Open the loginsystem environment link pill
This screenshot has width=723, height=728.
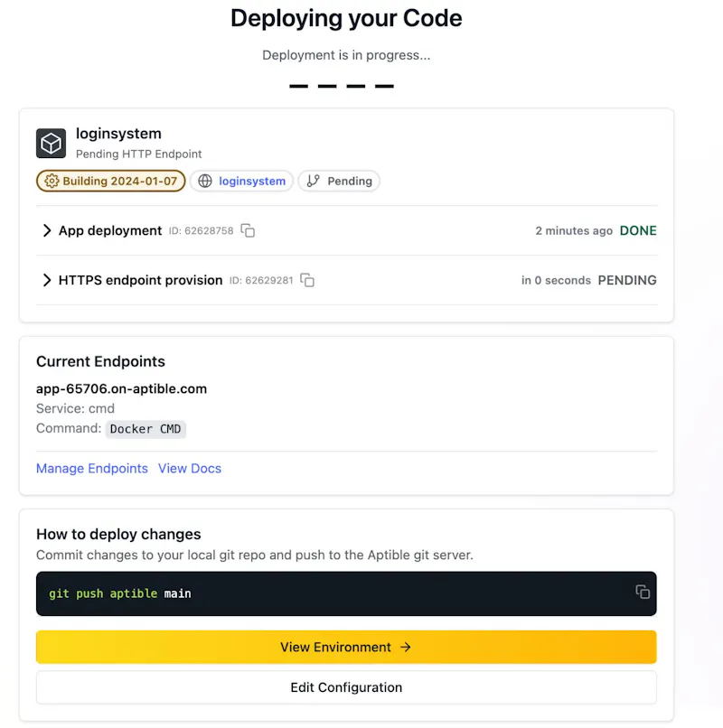[241, 181]
